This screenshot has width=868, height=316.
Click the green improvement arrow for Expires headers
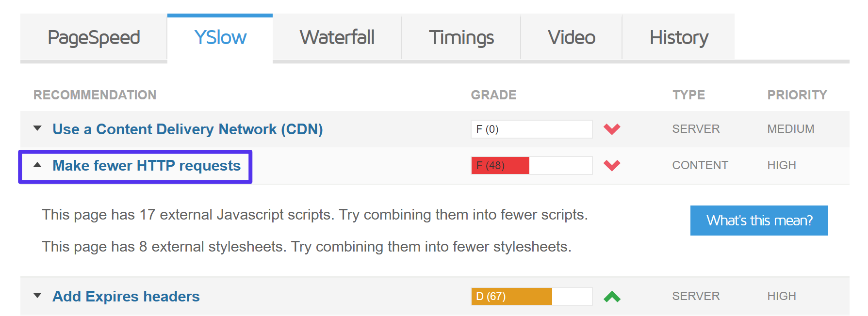tap(612, 296)
